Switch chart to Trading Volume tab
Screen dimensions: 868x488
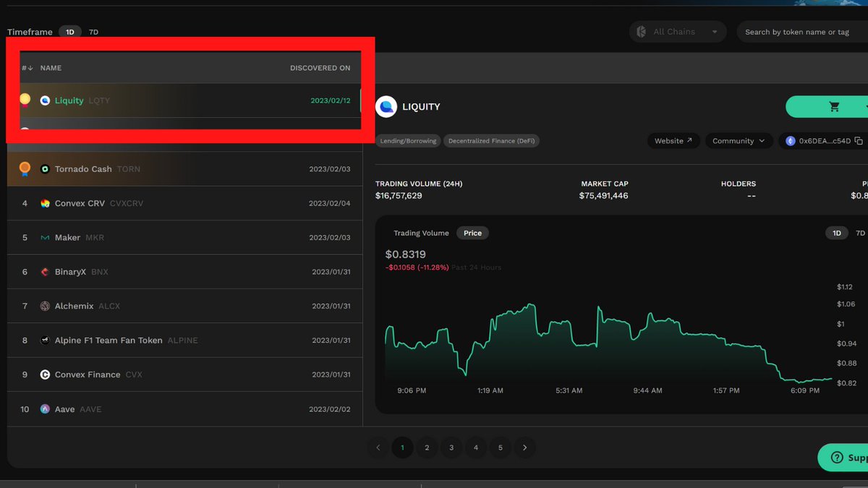pos(421,233)
